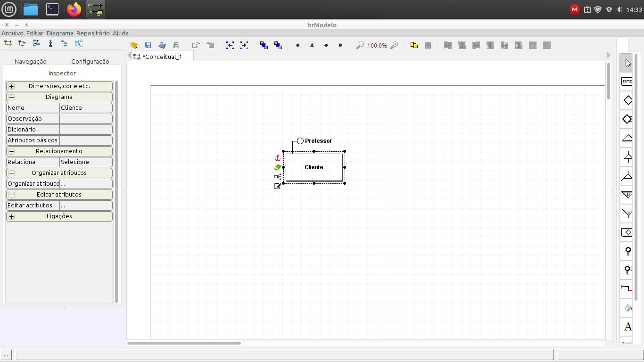Move to the last item, double right arrow
The height and width of the screenshot is (362, 644).
tap(340, 45)
